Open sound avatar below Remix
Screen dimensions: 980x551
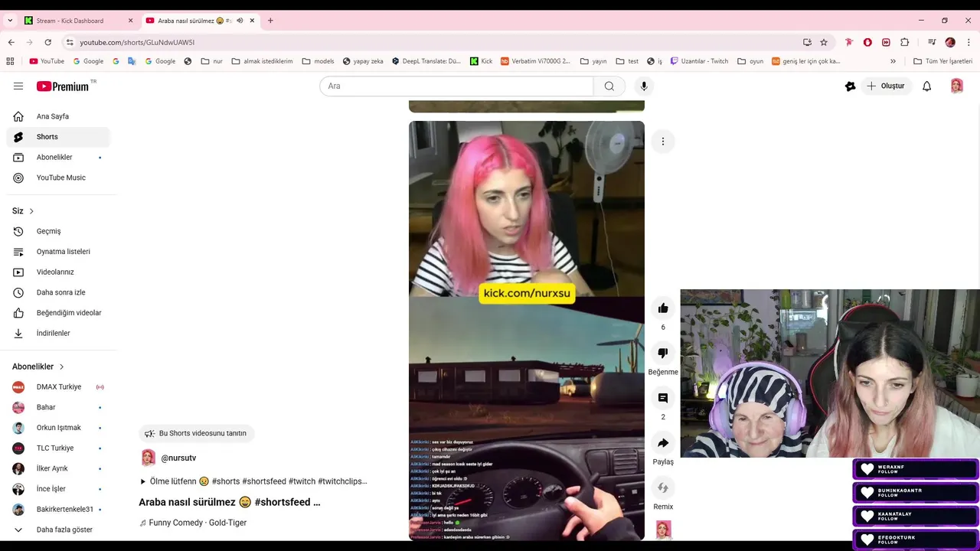click(x=664, y=530)
